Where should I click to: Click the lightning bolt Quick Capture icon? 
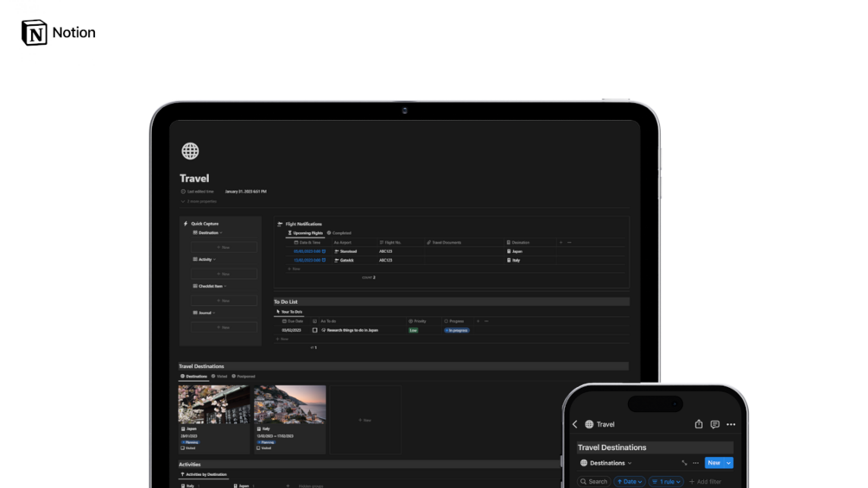[186, 224]
